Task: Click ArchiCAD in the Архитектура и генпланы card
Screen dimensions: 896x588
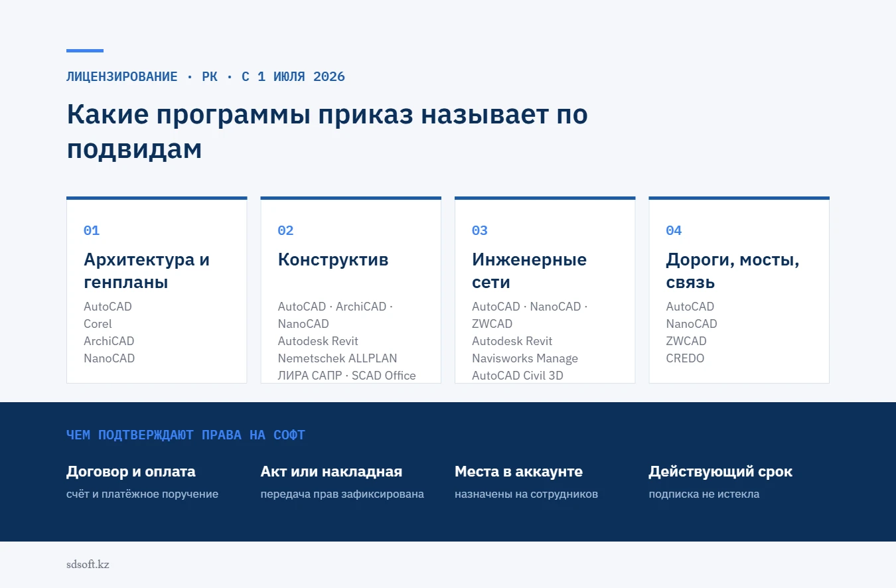Action: tap(109, 341)
